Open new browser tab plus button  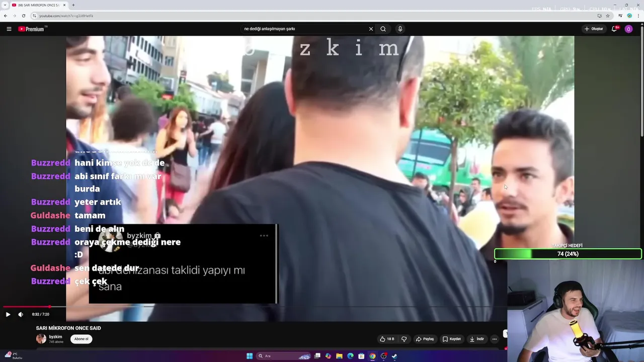(x=73, y=5)
